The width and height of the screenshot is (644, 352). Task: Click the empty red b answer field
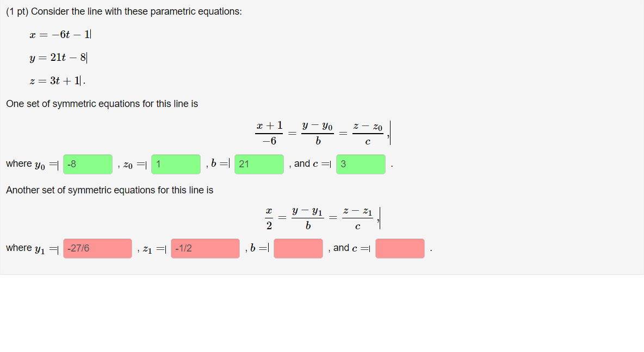pyautogui.click(x=298, y=248)
